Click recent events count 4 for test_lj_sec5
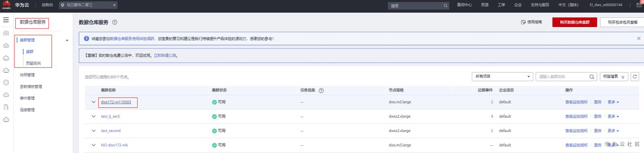This screenshot has height=153, width=644. (x=492, y=116)
